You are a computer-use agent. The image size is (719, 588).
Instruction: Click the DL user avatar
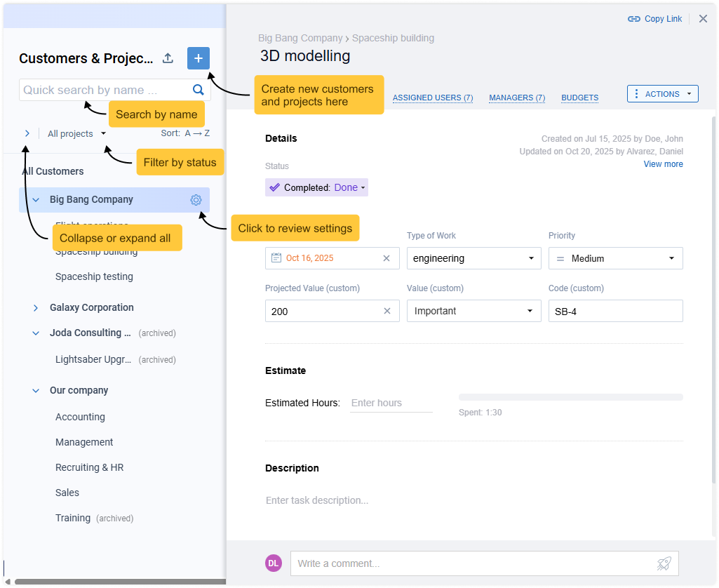[x=273, y=563]
